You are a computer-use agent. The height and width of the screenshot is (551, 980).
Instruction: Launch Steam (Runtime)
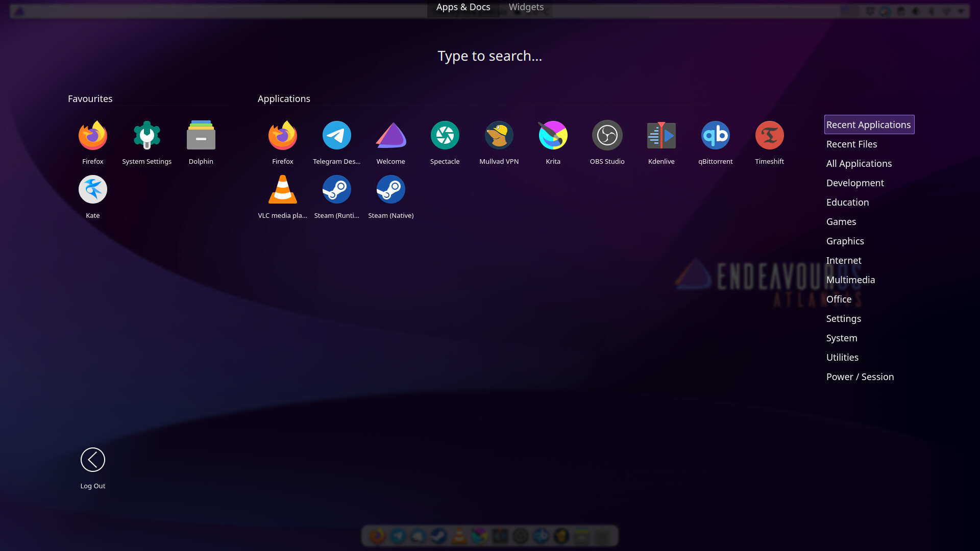(336, 196)
